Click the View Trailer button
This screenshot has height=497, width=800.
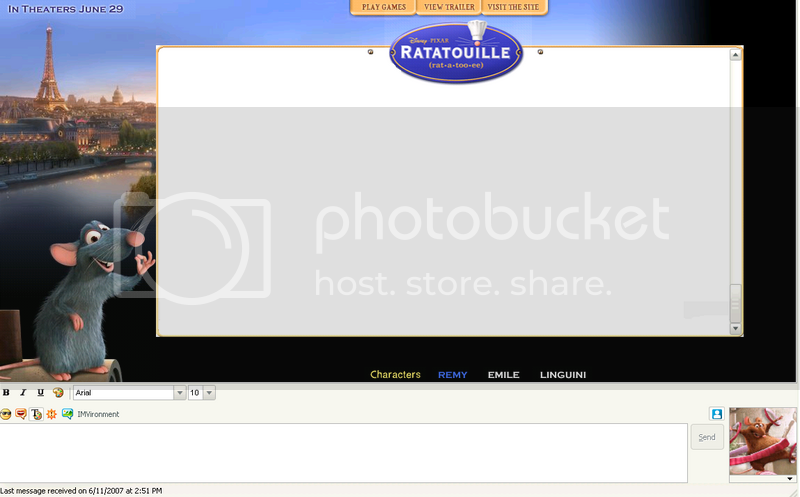point(449,7)
